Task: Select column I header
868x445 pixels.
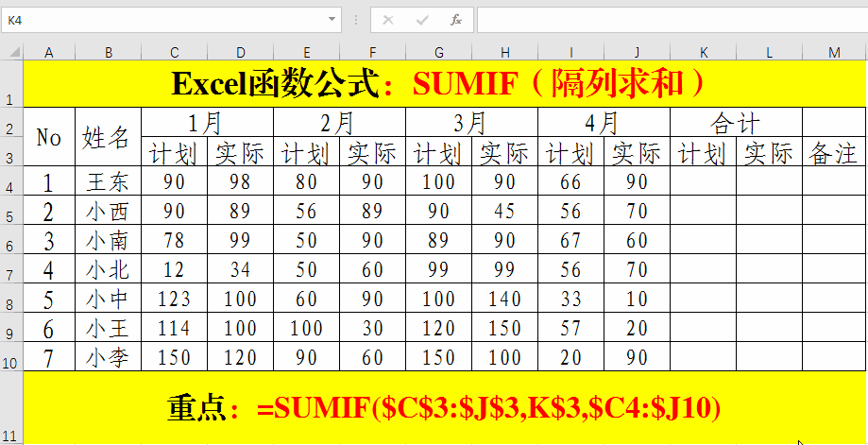Action: [571, 53]
